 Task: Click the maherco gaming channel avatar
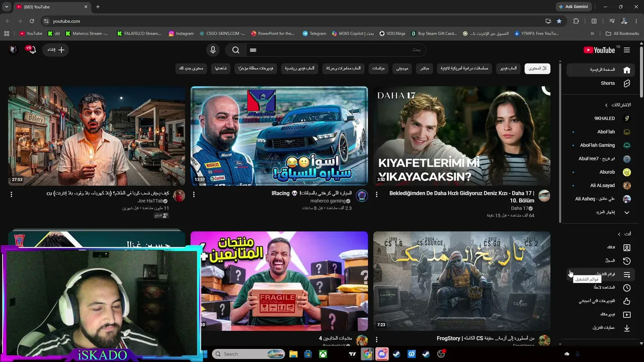tap(362, 196)
